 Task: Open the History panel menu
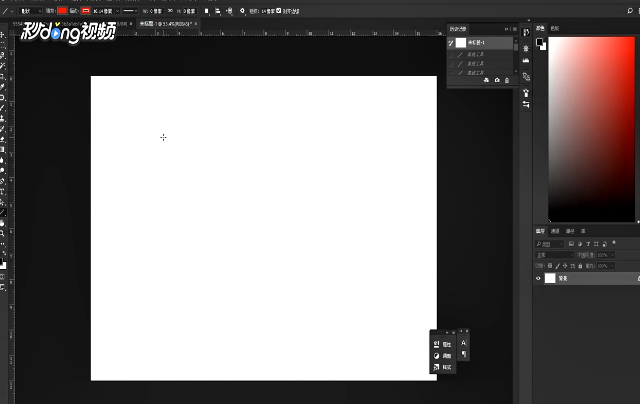tap(514, 29)
